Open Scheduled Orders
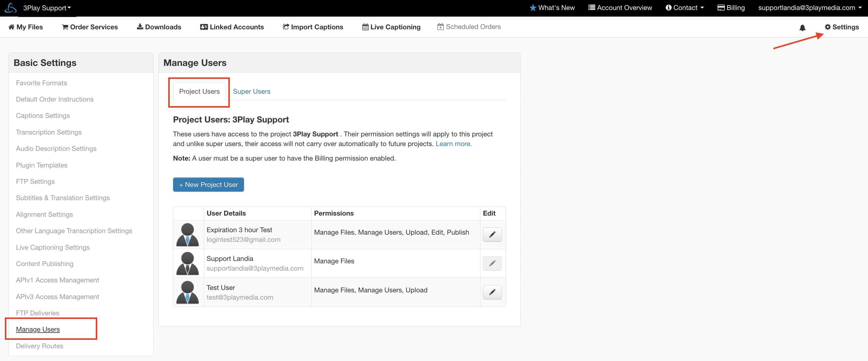 pyautogui.click(x=469, y=27)
